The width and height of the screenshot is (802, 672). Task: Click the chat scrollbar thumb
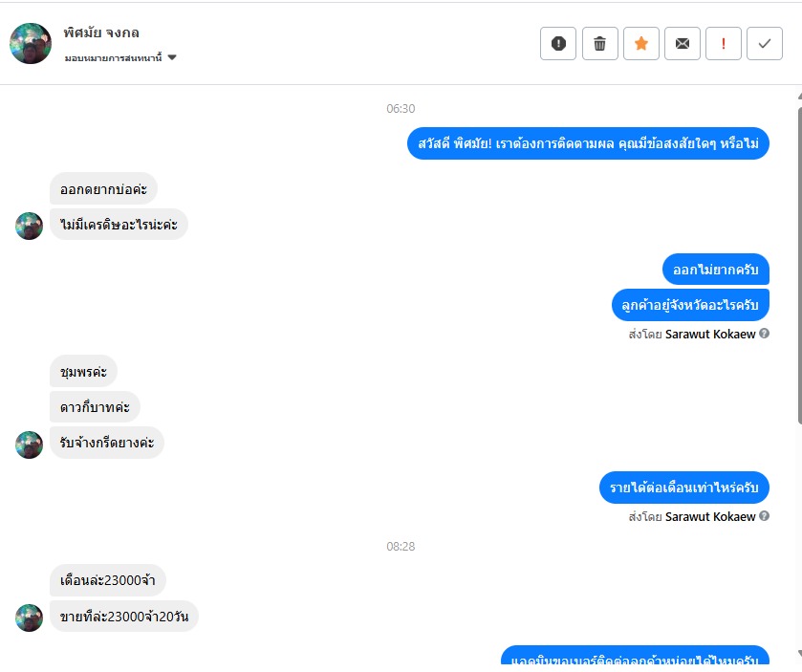pos(799,266)
